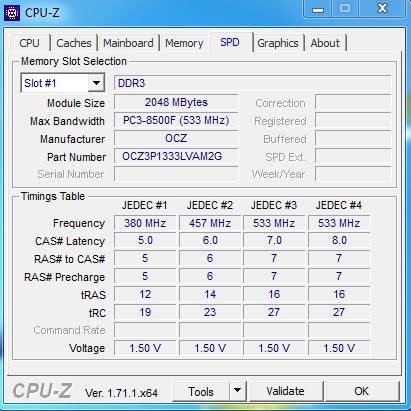Click the empty Serial Number field

[x=176, y=174]
